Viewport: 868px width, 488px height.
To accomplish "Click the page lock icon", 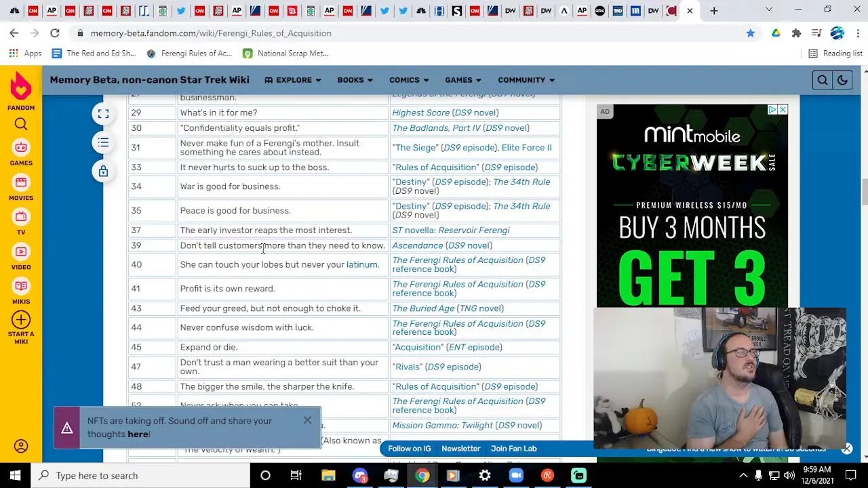I will click(x=103, y=171).
